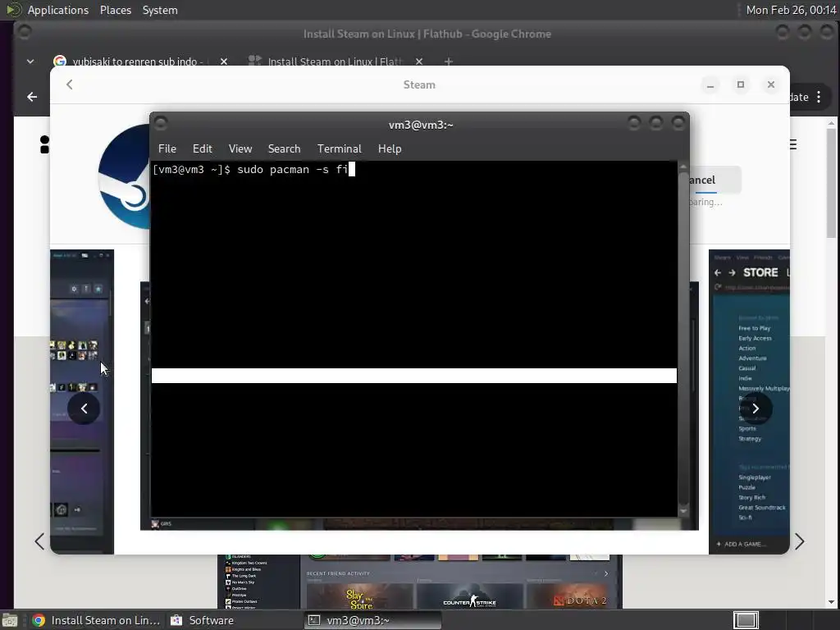The height and width of the screenshot is (630, 840).
Task: Open the File menu in terminal
Action: 167,149
